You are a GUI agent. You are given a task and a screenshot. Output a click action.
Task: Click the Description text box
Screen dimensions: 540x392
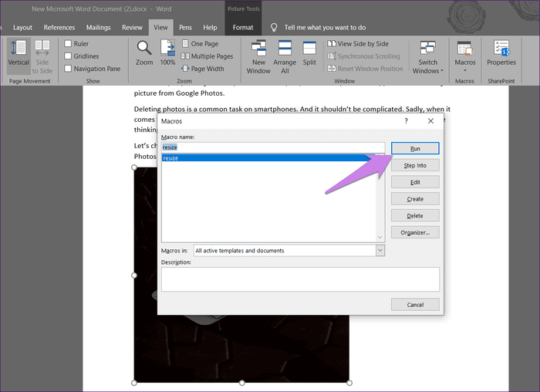[300, 279]
